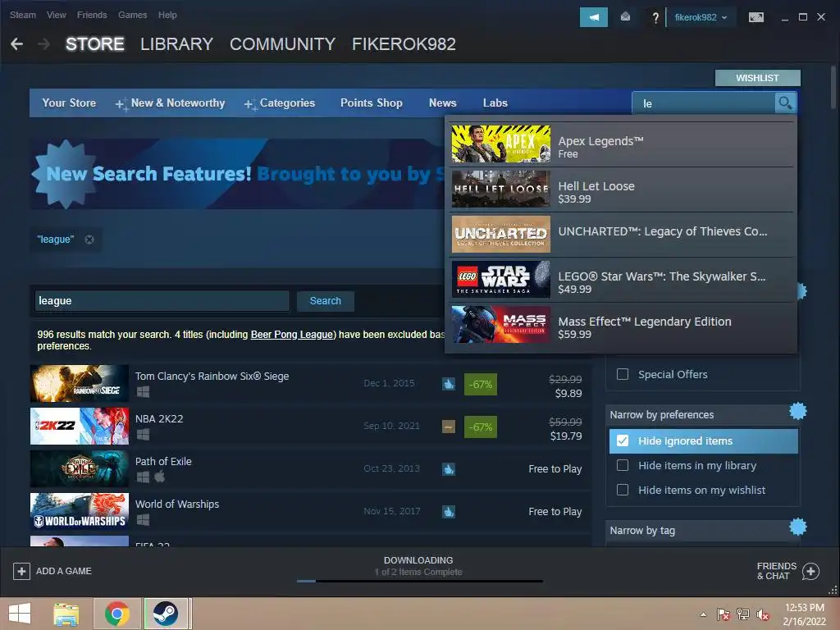
Task: Check Hide items on my wishlist
Action: [623, 490]
